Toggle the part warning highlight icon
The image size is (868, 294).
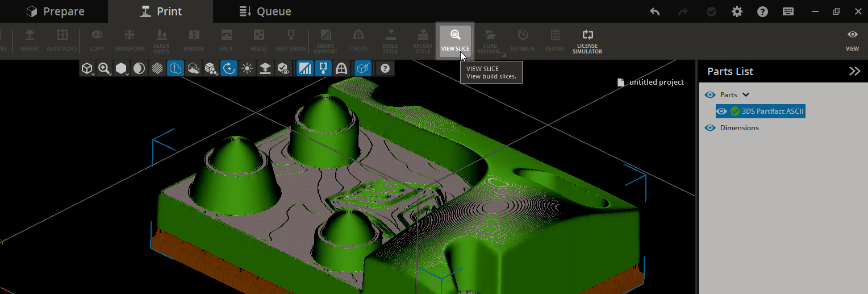coord(175,69)
